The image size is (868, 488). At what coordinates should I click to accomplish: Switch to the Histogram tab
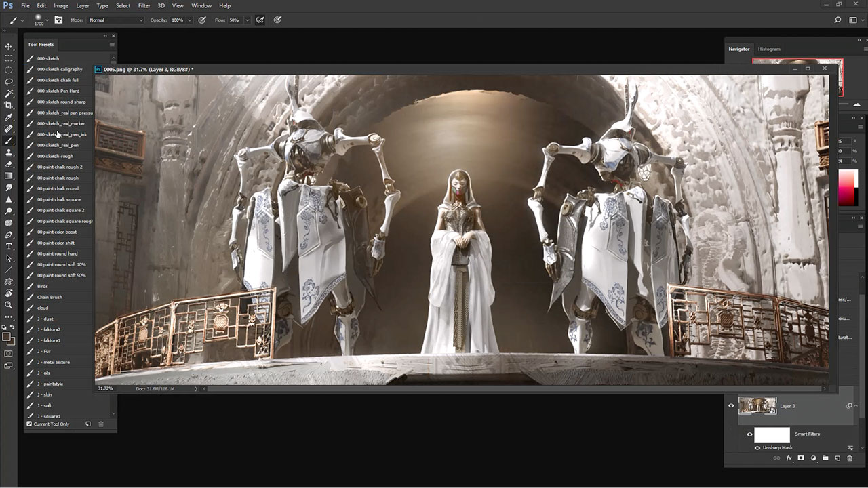[769, 49]
